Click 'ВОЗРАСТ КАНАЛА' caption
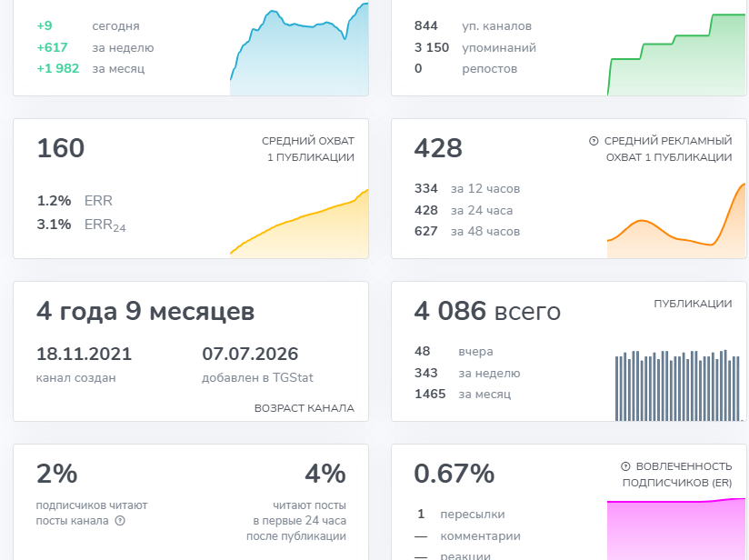The width and height of the screenshot is (749, 560). (305, 408)
